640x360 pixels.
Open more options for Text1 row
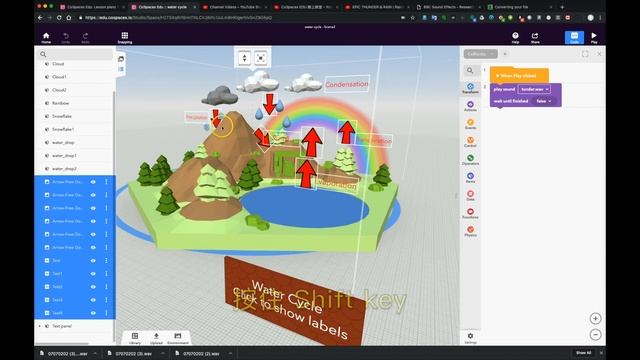point(107,273)
